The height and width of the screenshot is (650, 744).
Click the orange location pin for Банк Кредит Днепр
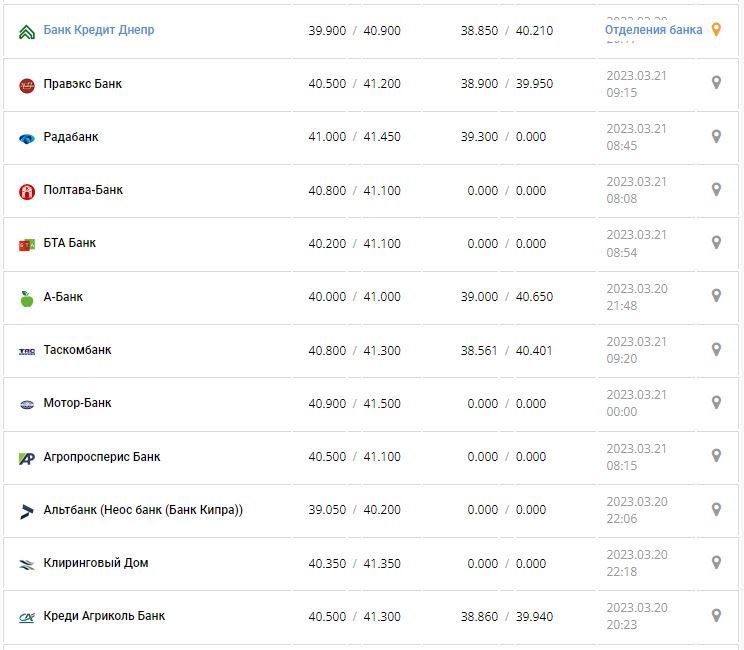[716, 30]
